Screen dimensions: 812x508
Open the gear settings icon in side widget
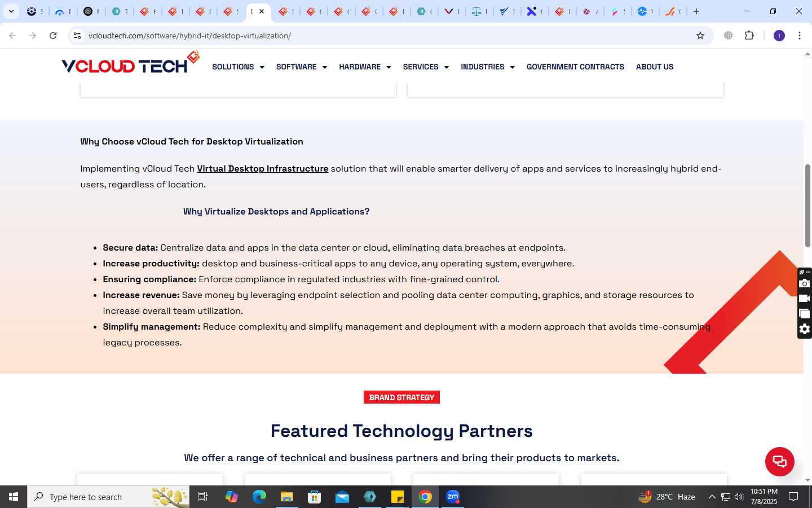pos(805,329)
